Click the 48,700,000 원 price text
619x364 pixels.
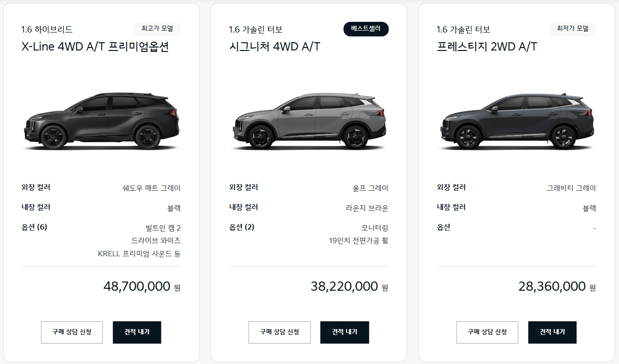click(140, 286)
